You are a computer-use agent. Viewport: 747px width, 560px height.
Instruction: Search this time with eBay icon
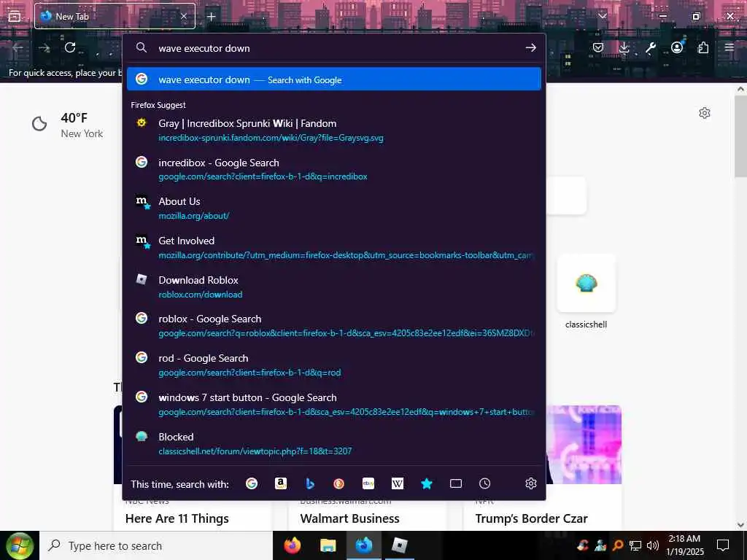pos(368,484)
